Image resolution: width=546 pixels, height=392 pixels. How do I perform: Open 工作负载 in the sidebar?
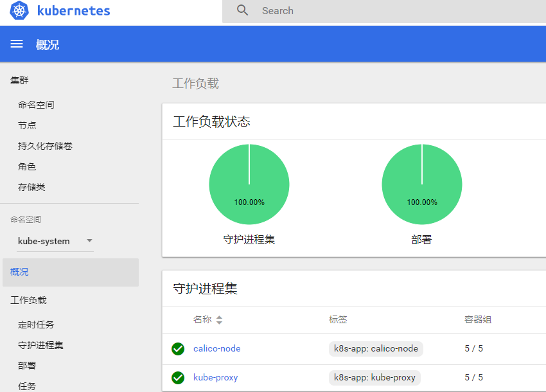point(28,300)
